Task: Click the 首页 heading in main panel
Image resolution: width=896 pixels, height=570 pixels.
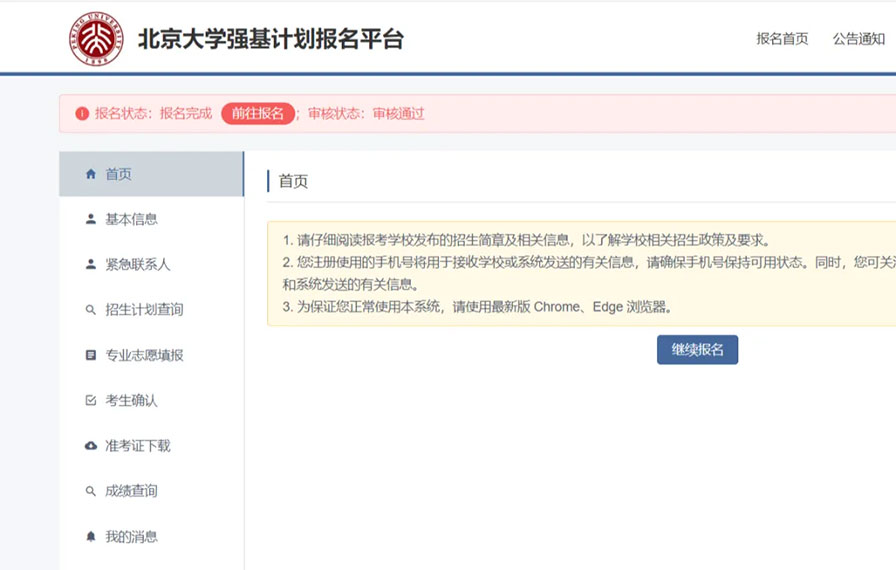Action: [x=293, y=182]
